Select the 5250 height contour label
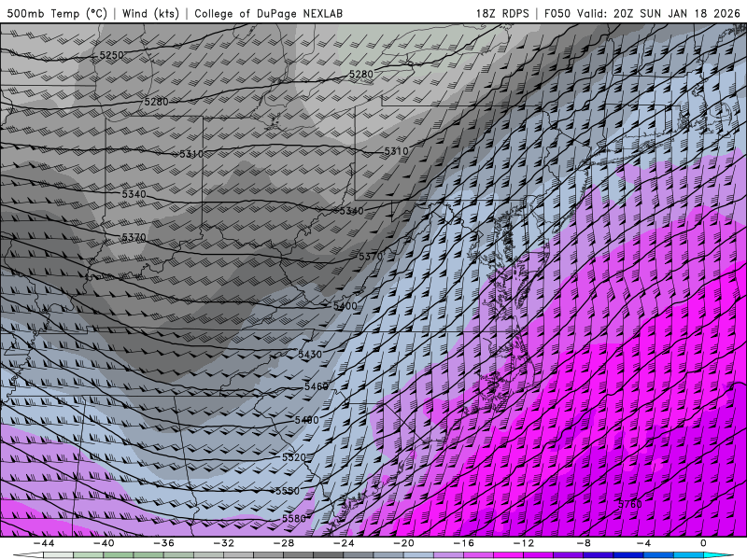This screenshot has height=560, width=747. [x=111, y=55]
